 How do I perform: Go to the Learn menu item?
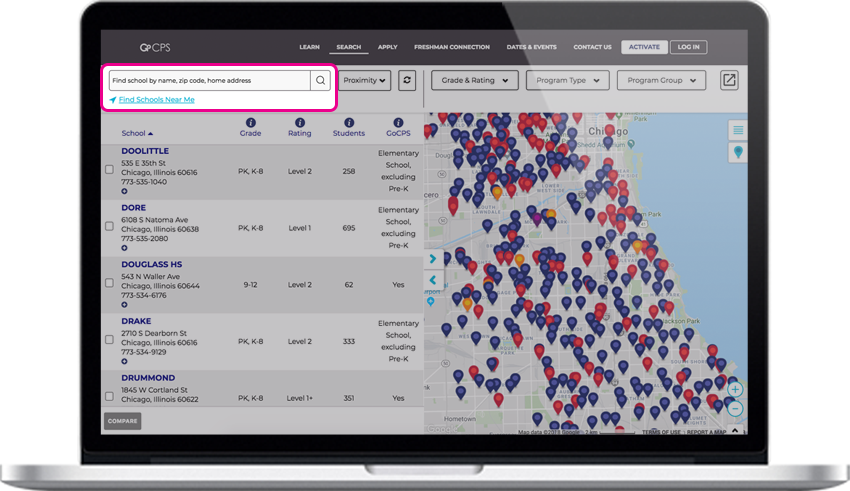pos(310,47)
